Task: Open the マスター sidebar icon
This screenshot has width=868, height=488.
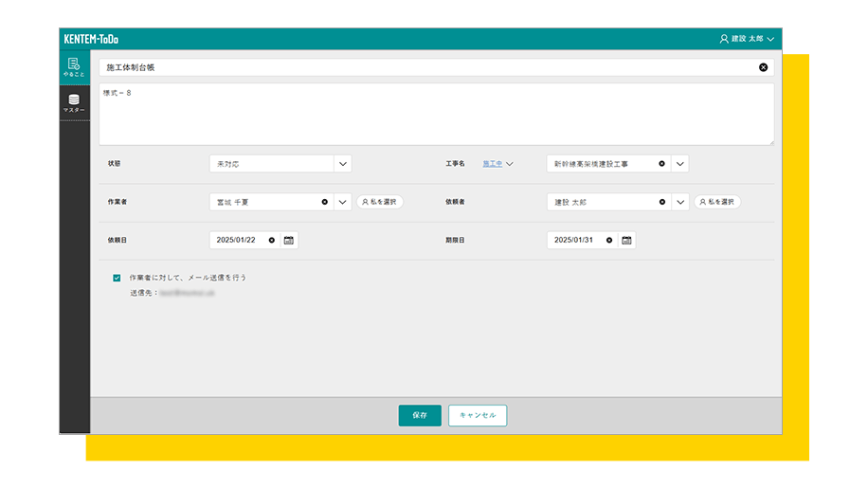Action: tap(74, 103)
